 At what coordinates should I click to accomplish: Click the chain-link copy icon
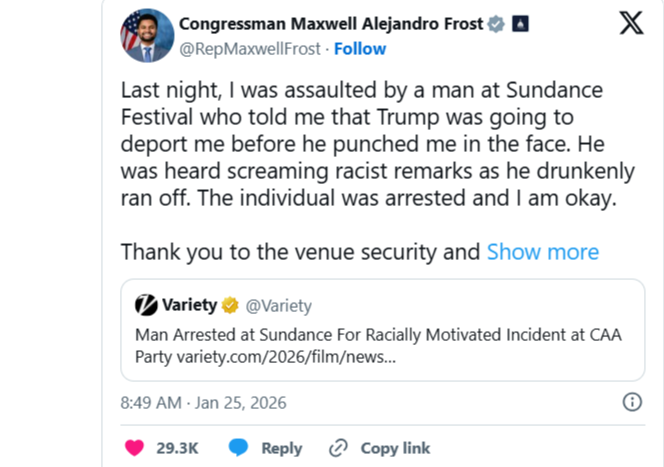point(338,447)
